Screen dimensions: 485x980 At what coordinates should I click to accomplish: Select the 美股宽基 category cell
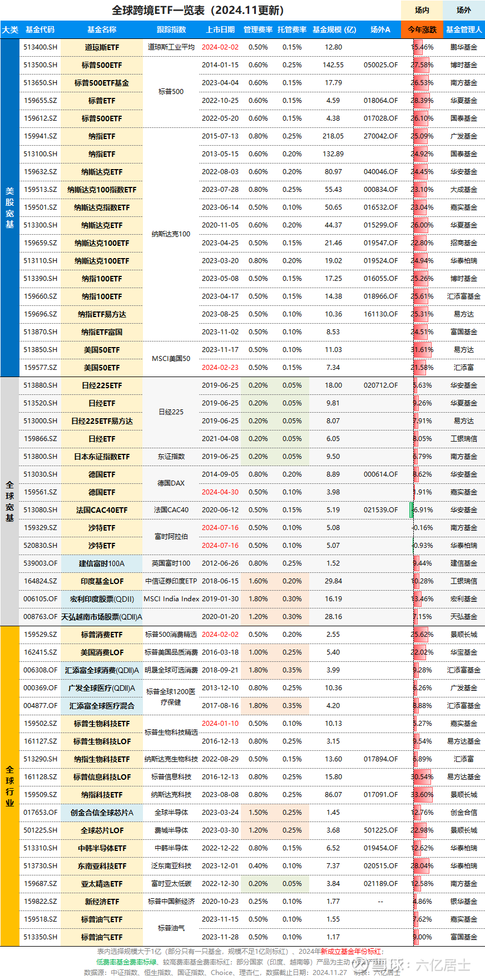coord(10,207)
